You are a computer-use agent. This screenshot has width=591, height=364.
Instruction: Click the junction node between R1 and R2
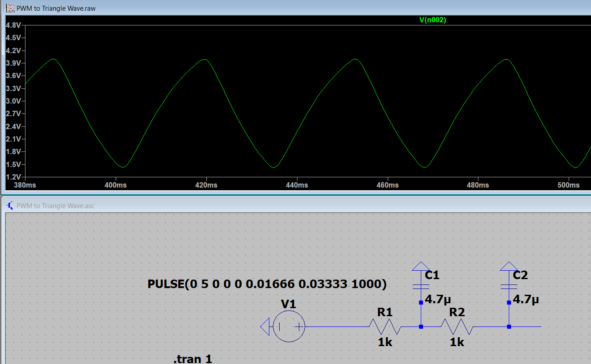click(x=421, y=326)
